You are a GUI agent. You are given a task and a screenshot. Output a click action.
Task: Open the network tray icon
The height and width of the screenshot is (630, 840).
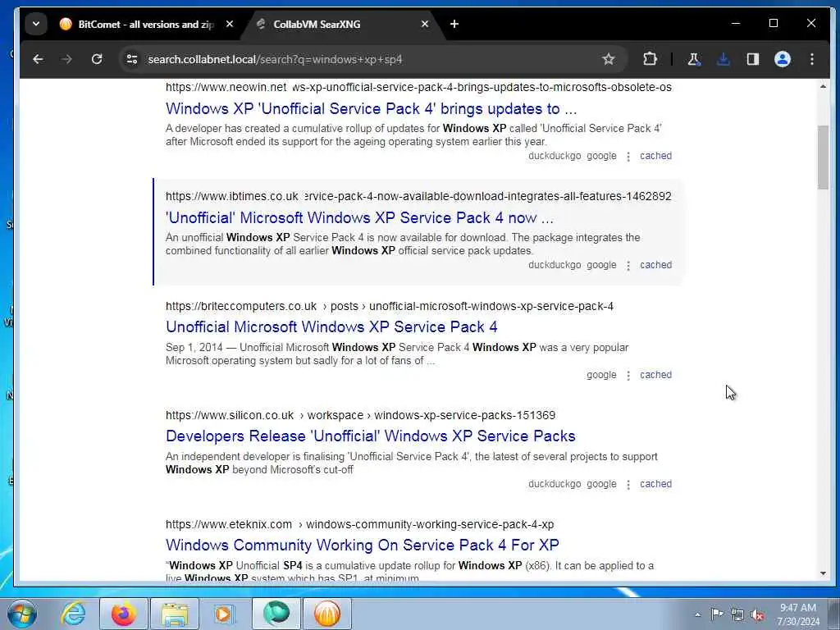(737, 614)
